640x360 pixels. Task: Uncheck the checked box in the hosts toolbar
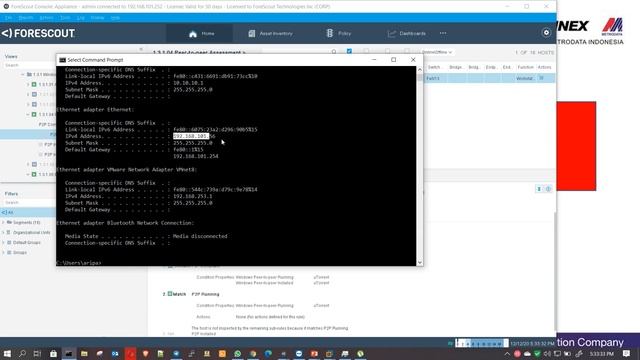pyautogui.click(x=349, y=51)
